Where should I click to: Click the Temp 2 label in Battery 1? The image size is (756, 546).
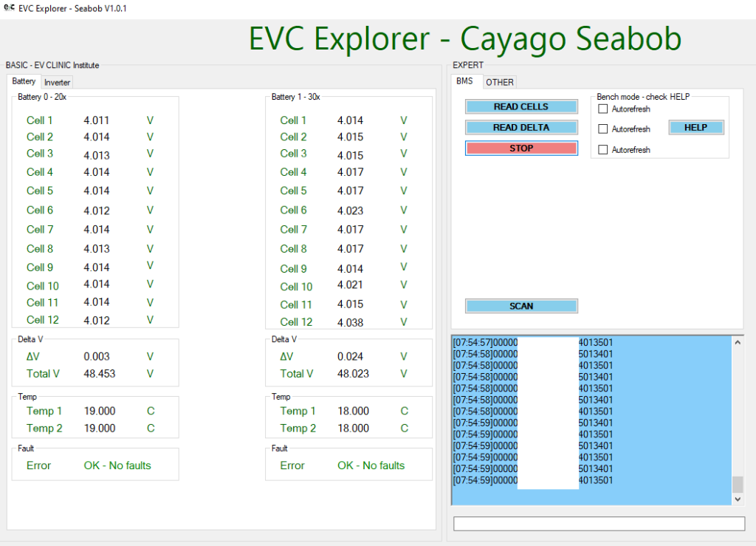(x=298, y=429)
